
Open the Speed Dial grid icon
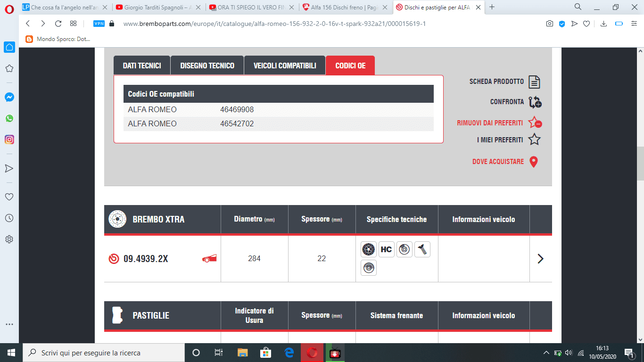coord(73,24)
